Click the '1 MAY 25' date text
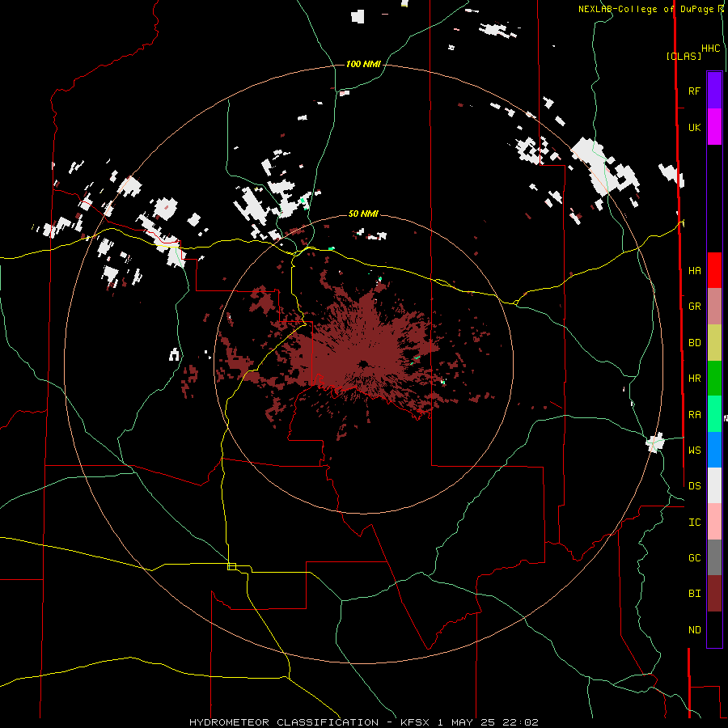The image size is (728, 728). (464, 722)
